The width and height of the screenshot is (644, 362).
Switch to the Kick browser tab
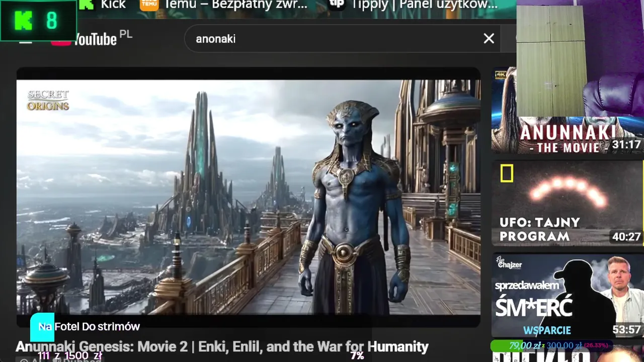pos(103,5)
